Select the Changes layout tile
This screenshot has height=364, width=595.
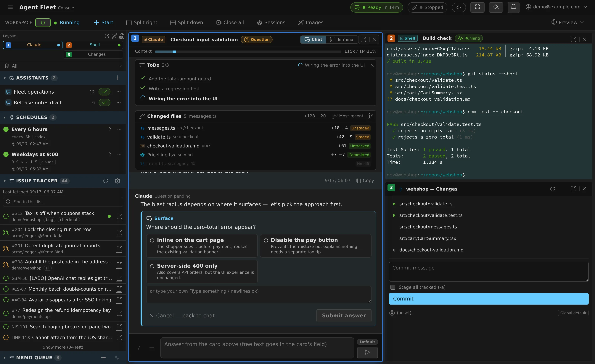(93, 54)
